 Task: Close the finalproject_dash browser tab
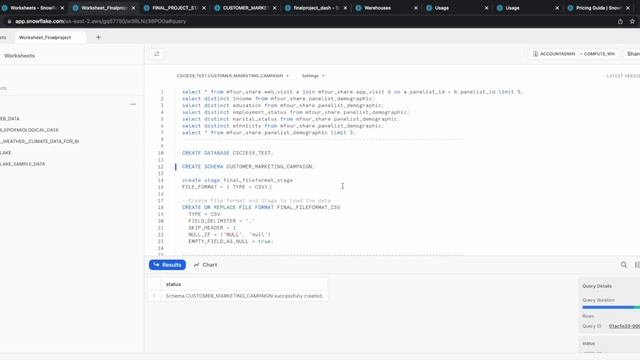tap(345, 8)
